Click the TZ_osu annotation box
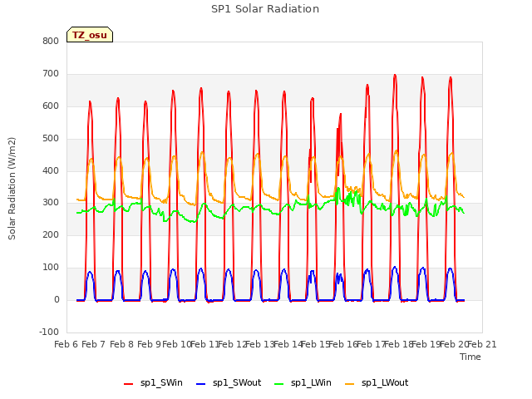532x399 pixels. (90, 35)
